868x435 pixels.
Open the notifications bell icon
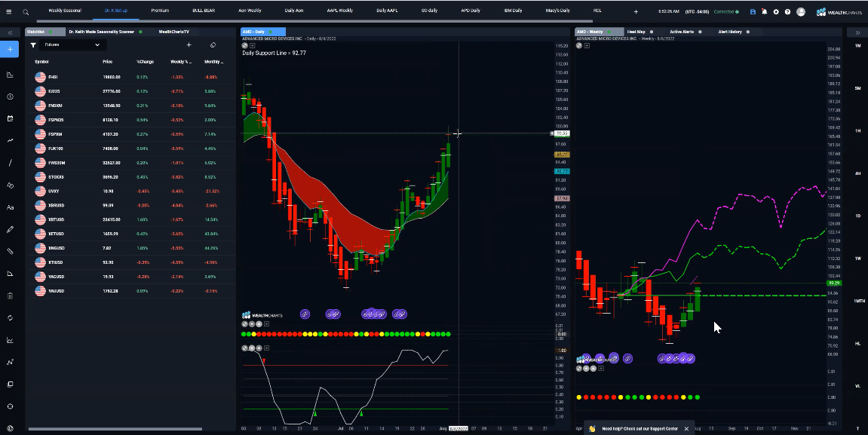point(764,11)
